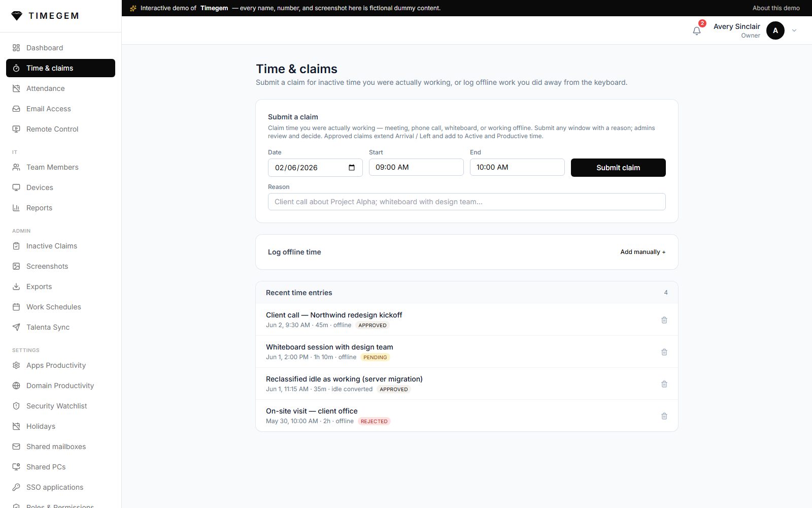This screenshot has height=508, width=812.
Task: Delete the Whiteboard session entry
Action: click(x=664, y=352)
